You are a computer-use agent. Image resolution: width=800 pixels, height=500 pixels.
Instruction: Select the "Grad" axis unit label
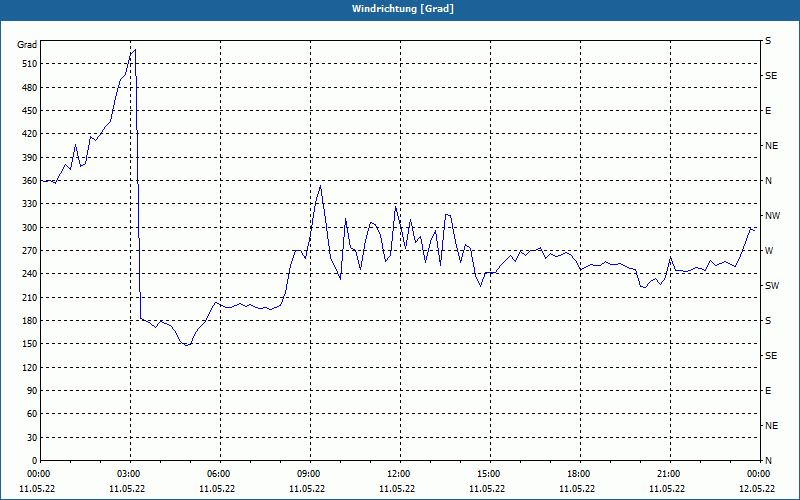[x=27, y=45]
